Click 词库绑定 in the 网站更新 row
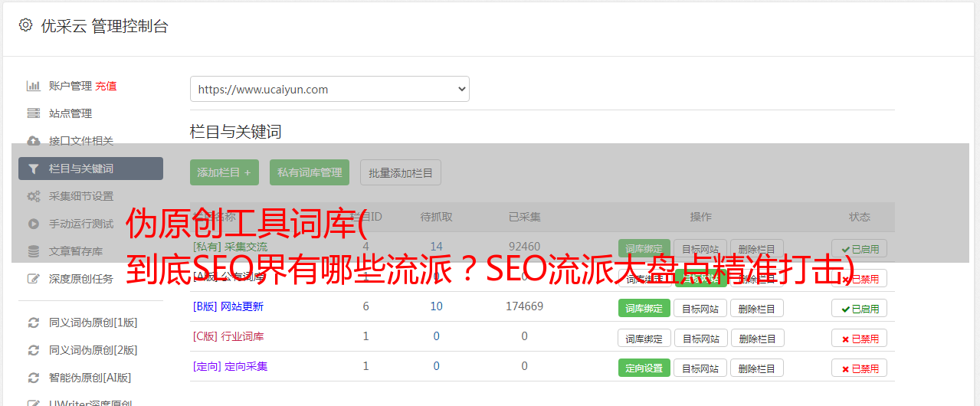This screenshot has width=980, height=406. 644,308
